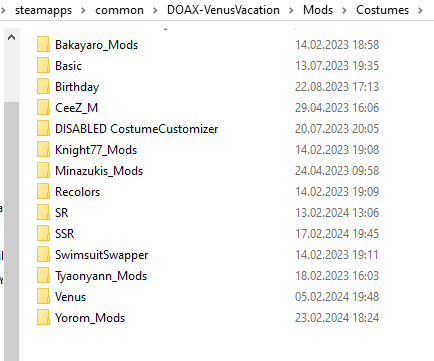Click the Minazukis_Mods folder icon
The height and width of the screenshot is (361, 434).
coord(43,171)
